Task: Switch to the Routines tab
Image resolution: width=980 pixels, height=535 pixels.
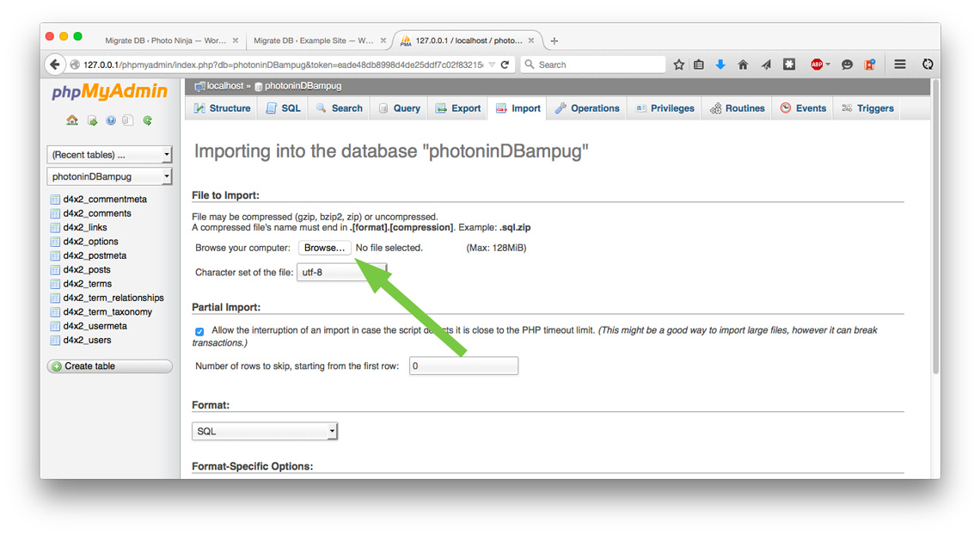Action: tap(738, 108)
